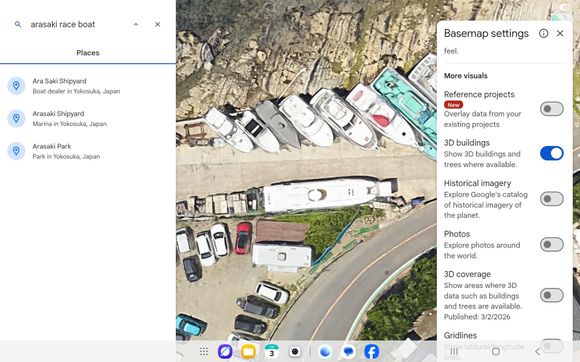Open the app drawer grid icon
This screenshot has width=580, height=362.
pyautogui.click(x=204, y=352)
